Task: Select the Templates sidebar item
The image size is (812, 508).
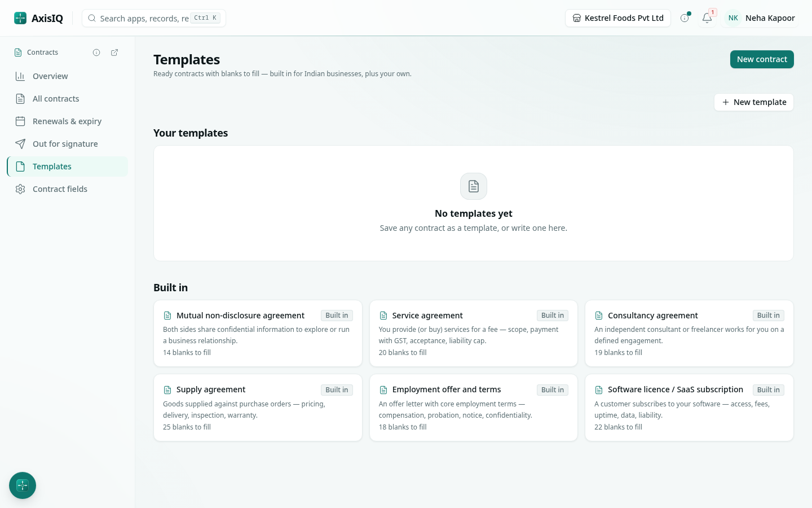Action: [68, 167]
